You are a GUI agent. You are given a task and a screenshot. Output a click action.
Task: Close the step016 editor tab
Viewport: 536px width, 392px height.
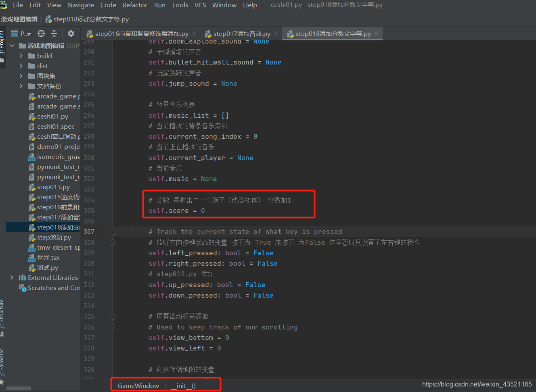(194, 33)
